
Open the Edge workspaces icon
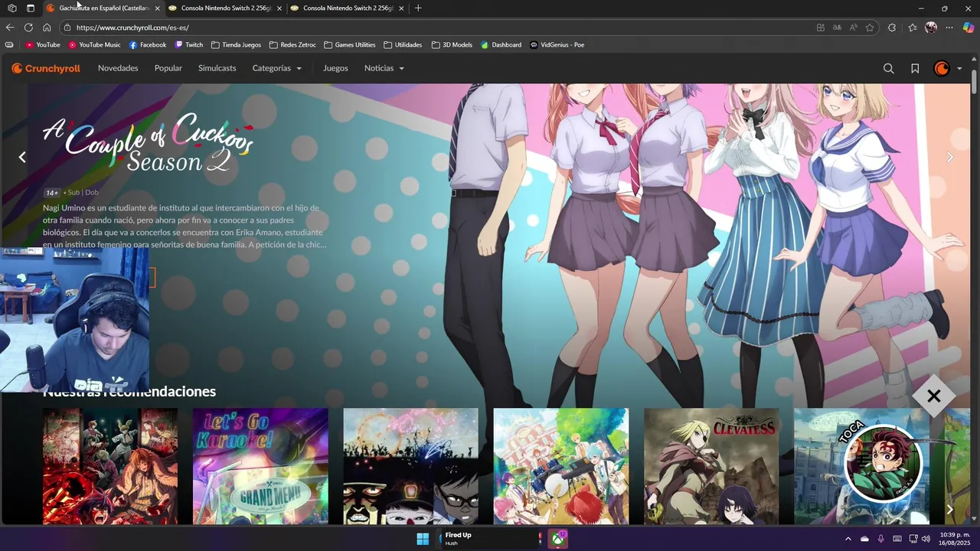pyautogui.click(x=12, y=8)
